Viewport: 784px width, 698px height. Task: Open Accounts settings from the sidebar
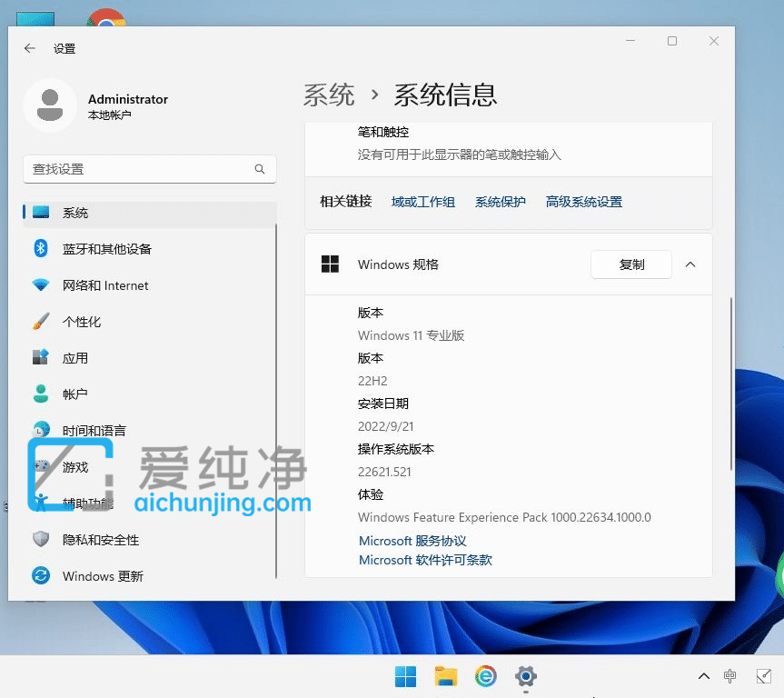pyautogui.click(x=40, y=394)
